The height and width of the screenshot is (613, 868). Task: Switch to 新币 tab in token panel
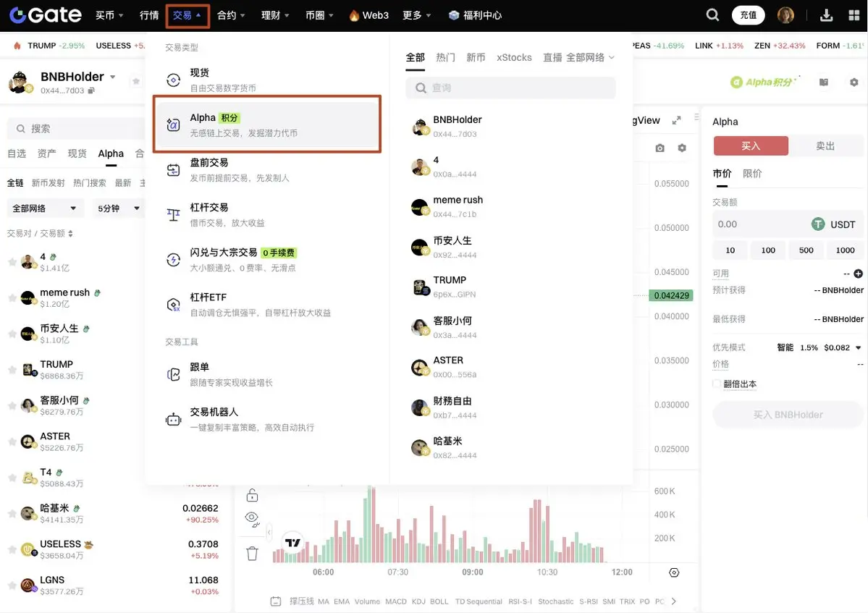(x=476, y=58)
